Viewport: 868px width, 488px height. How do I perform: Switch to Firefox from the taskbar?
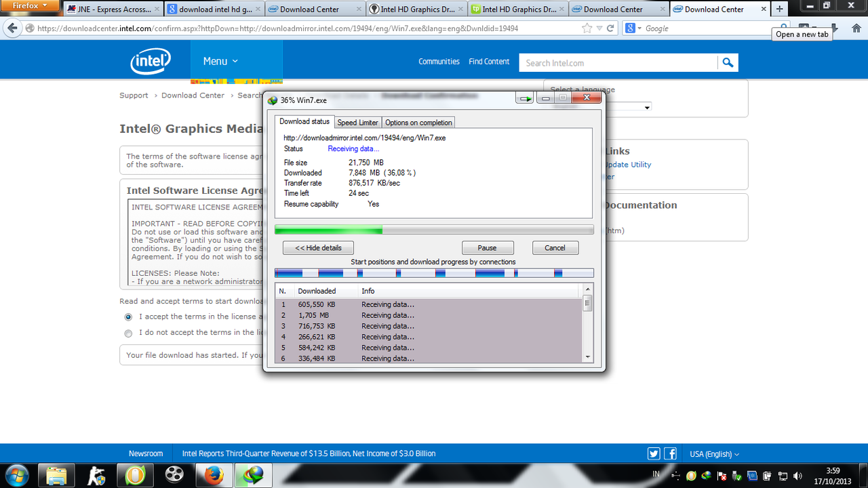214,475
